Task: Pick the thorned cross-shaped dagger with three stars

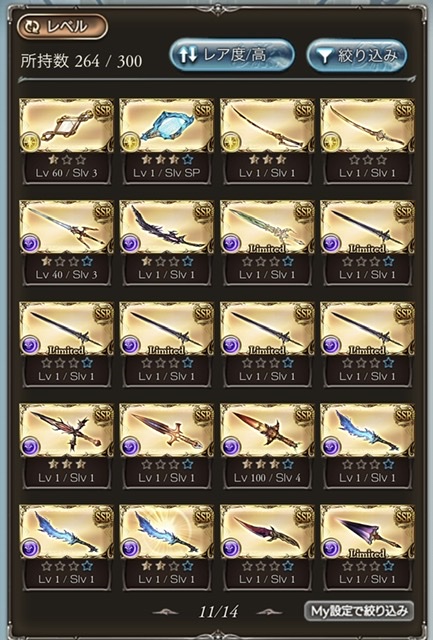Action: click(x=67, y=446)
